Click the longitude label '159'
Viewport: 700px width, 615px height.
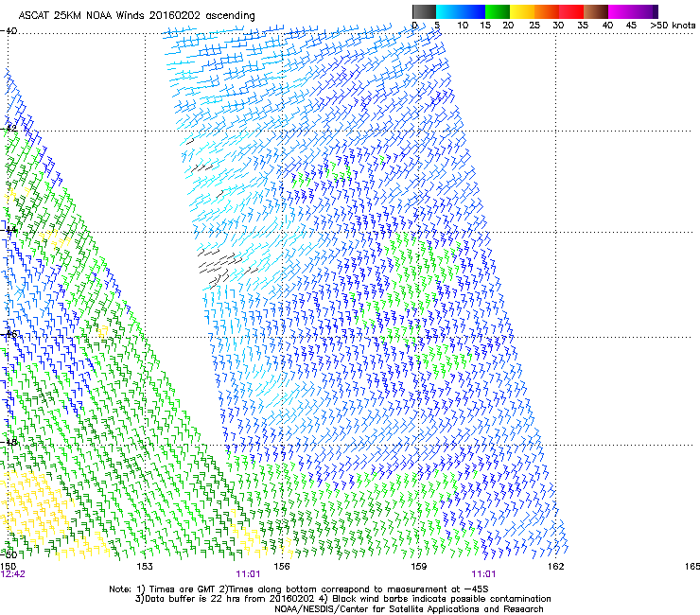click(x=418, y=567)
